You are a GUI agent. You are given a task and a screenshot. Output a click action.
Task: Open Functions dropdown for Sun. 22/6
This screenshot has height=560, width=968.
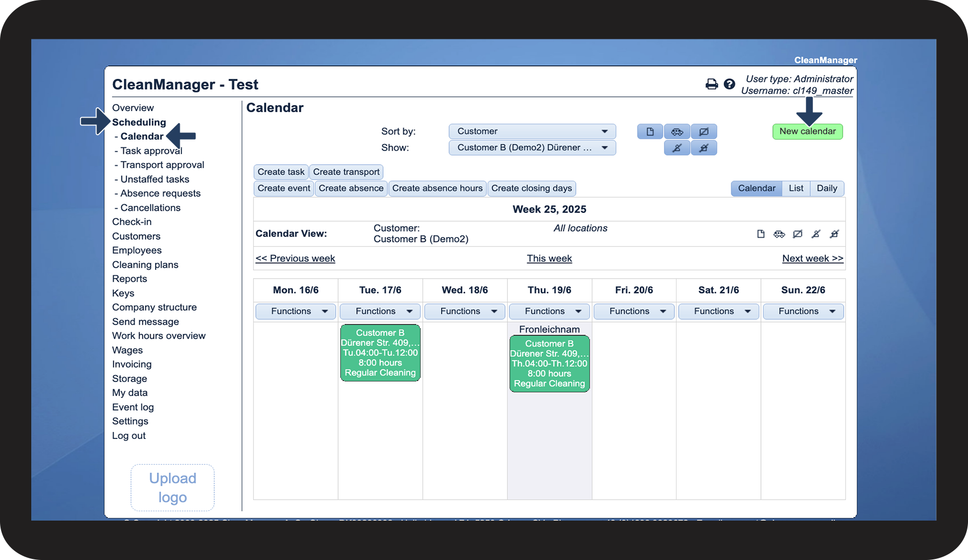(803, 311)
